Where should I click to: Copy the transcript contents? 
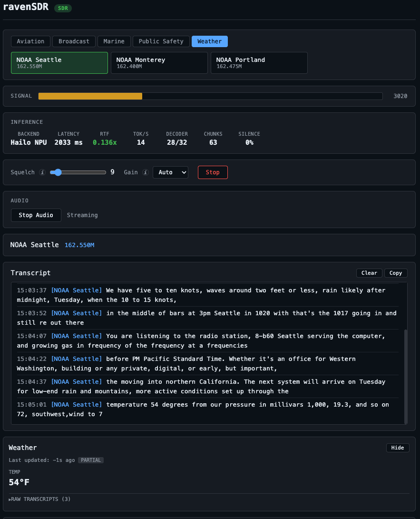(x=396, y=273)
